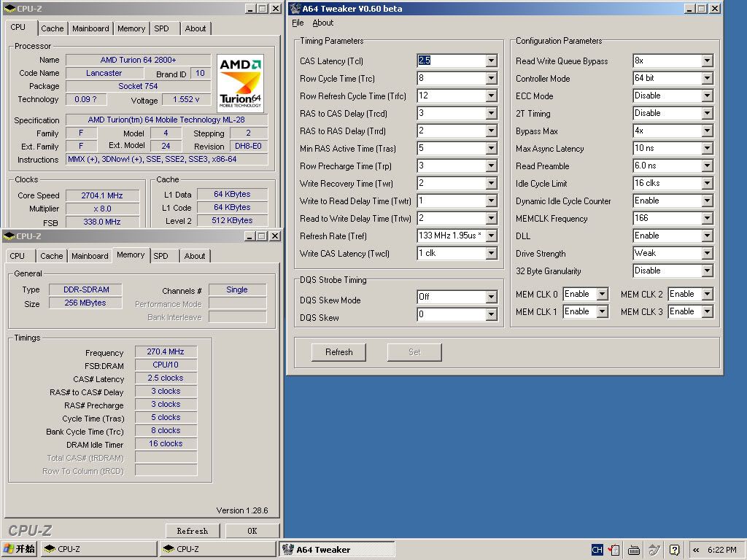Expand the Write CAS Latency (Twcl) dropdown

pos(491,253)
